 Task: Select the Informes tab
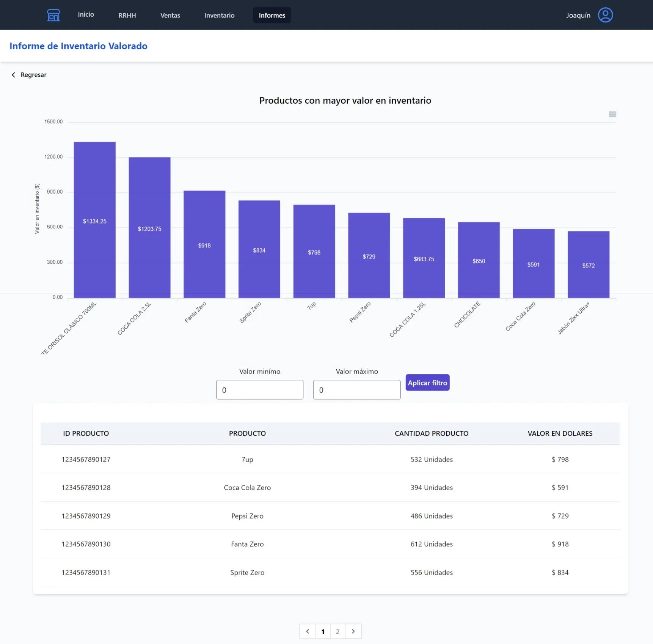coord(272,15)
